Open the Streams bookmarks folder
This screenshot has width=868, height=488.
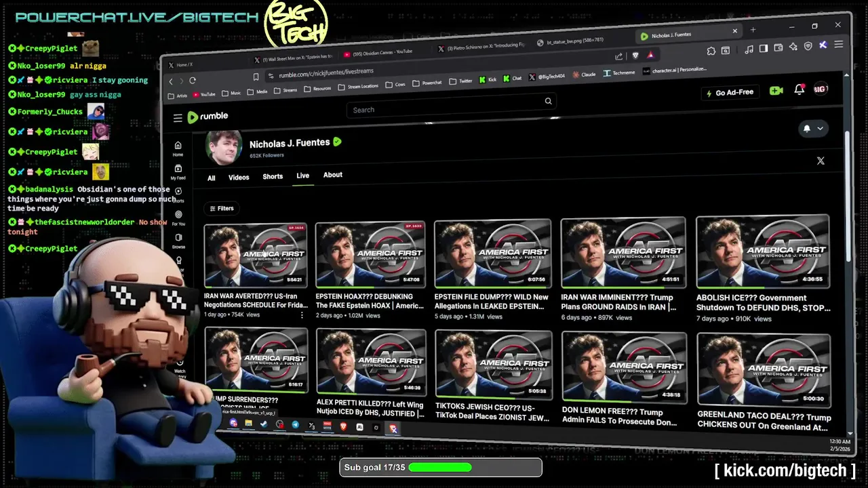pos(285,90)
